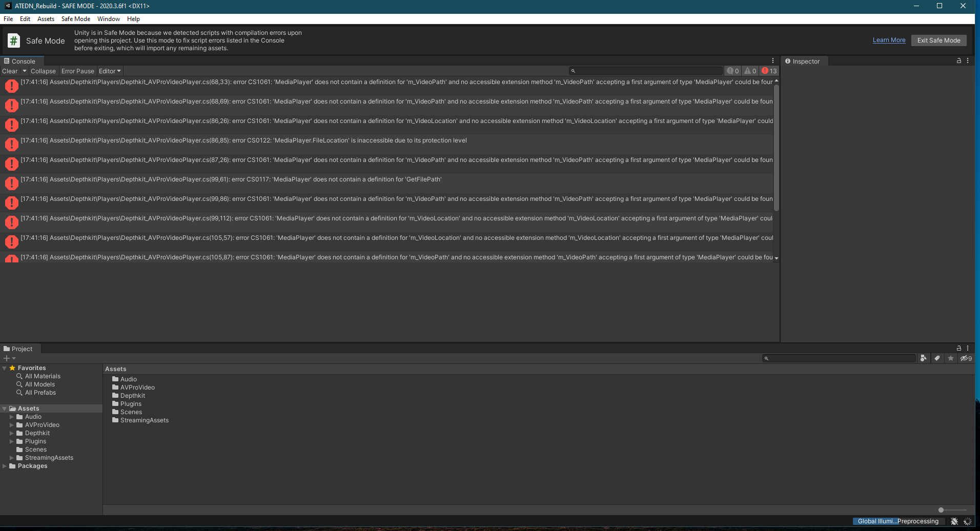Screen dimensions: 980x531
Task: Toggle info log messages filter in Console
Action: [x=733, y=71]
